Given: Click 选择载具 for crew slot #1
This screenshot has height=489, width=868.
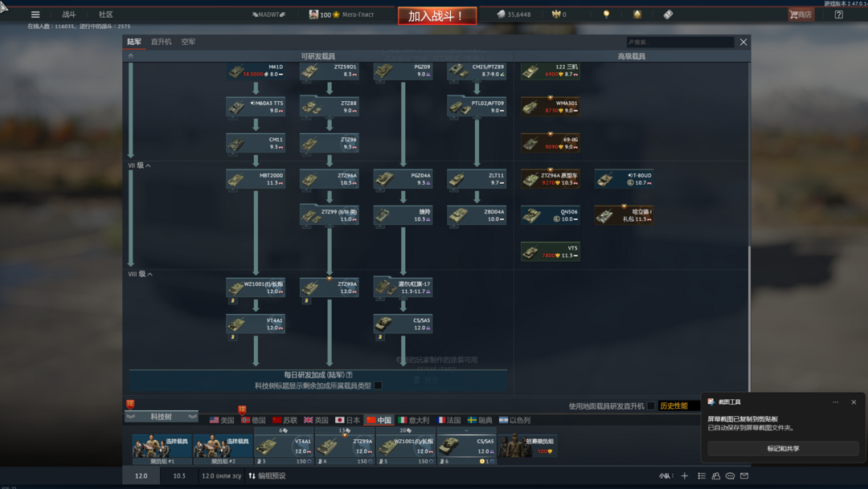Looking at the screenshot, I should (162, 446).
